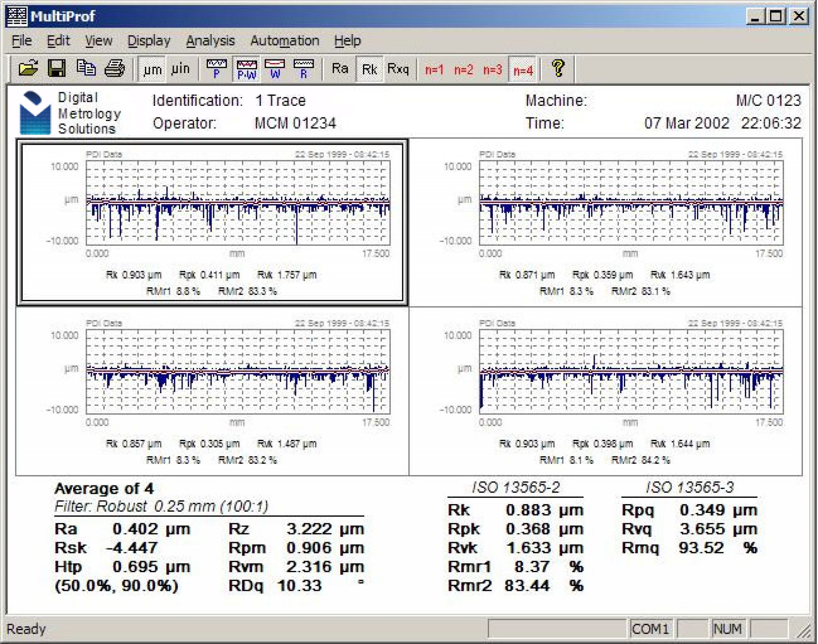Show two traces with n=2 button
This screenshot has width=818, height=644.
pyautogui.click(x=463, y=70)
